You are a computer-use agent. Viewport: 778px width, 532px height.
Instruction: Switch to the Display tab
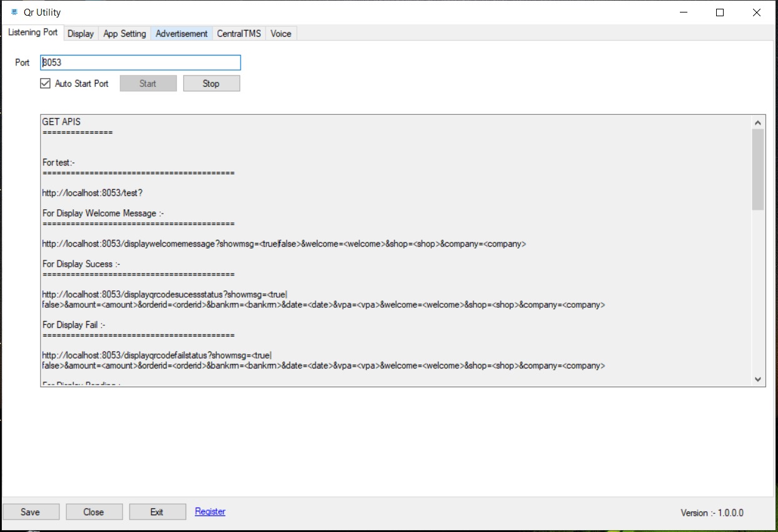click(81, 34)
